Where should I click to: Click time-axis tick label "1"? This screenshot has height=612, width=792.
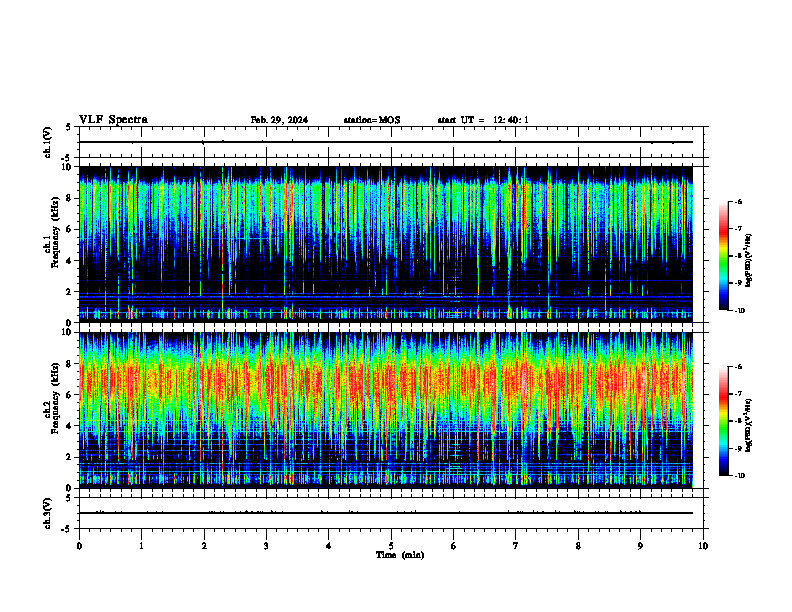[141, 546]
